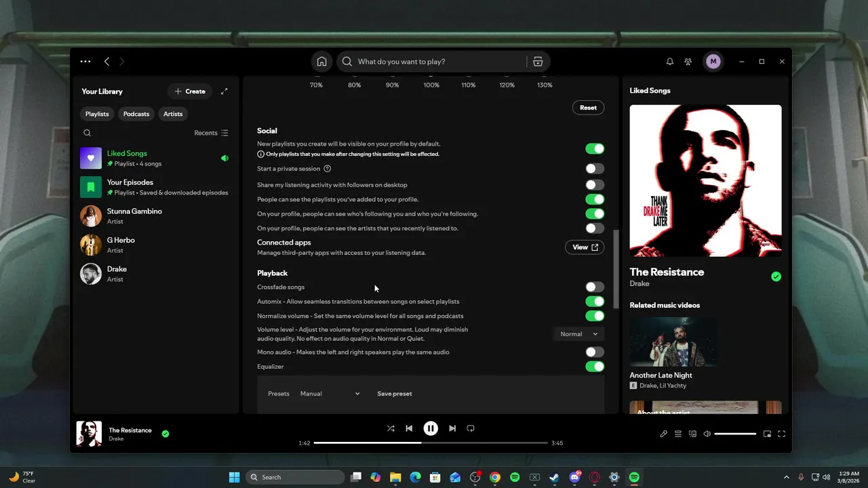Open Stunna Gambino artist
This screenshot has width=868, height=488.
click(155, 216)
